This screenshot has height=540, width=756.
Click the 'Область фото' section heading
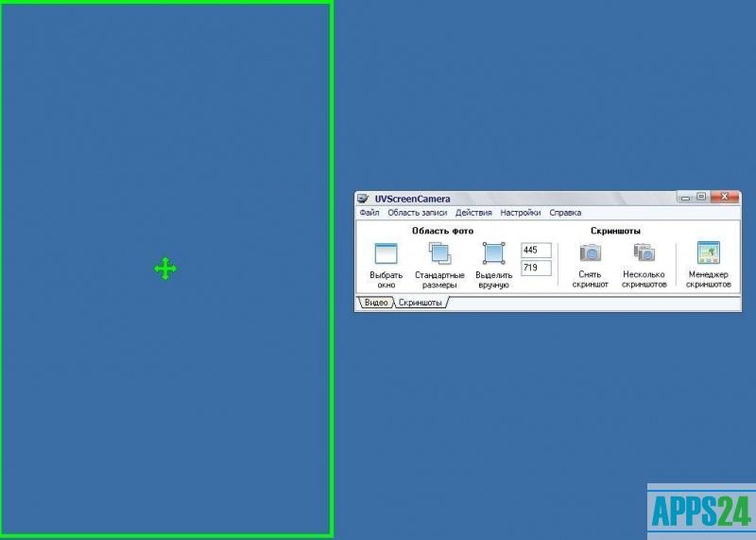click(442, 231)
